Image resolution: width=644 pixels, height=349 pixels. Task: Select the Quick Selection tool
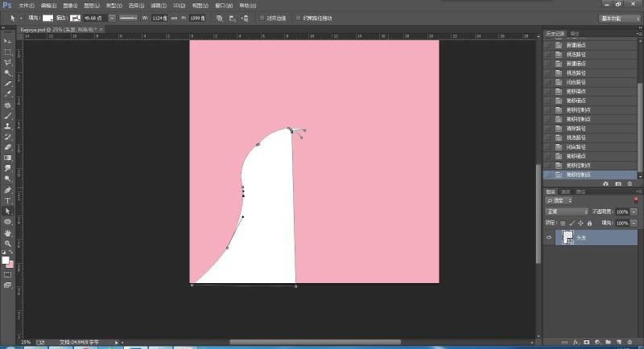(7, 73)
